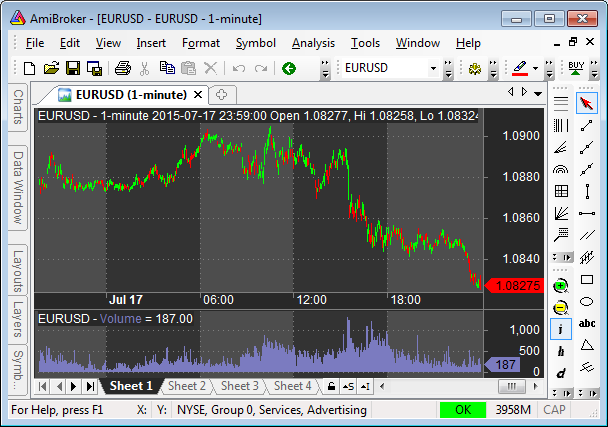
Task: Click the Save All multiple-disk icon
Action: point(94,69)
